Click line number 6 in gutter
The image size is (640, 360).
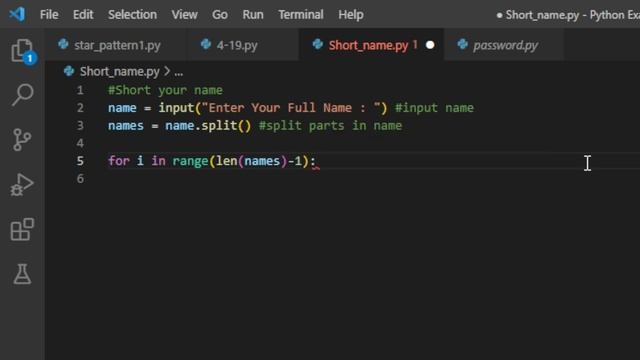80,178
